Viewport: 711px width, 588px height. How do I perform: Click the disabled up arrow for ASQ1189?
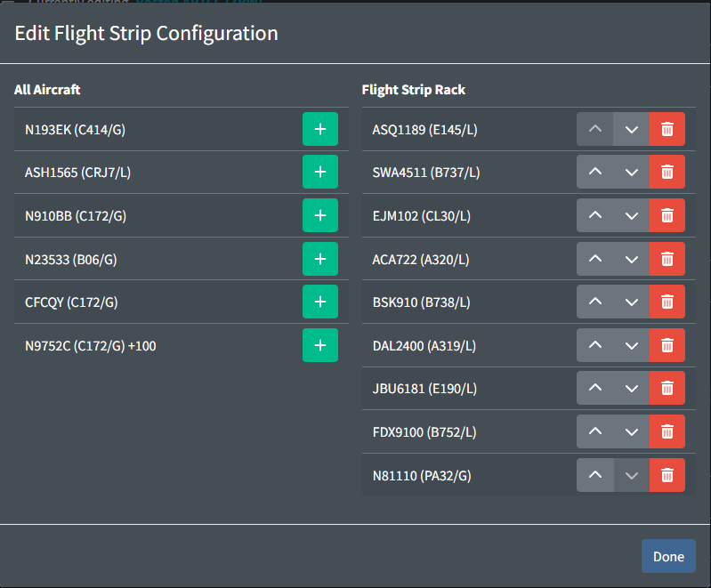(595, 129)
